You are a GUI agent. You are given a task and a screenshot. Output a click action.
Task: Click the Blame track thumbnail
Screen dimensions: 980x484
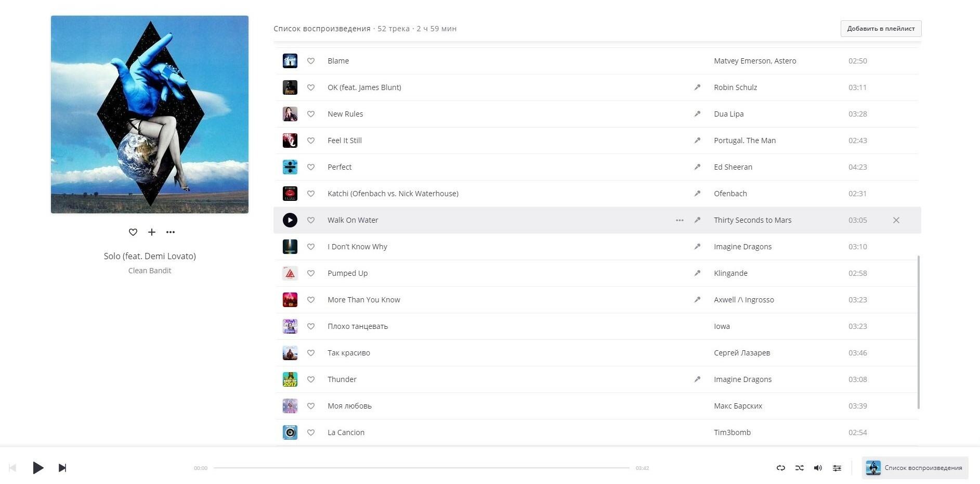tap(290, 61)
